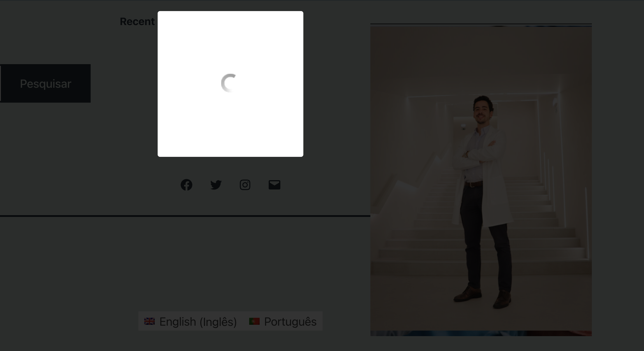
Task: Click the Pesquisar search button
Action: [46, 83]
